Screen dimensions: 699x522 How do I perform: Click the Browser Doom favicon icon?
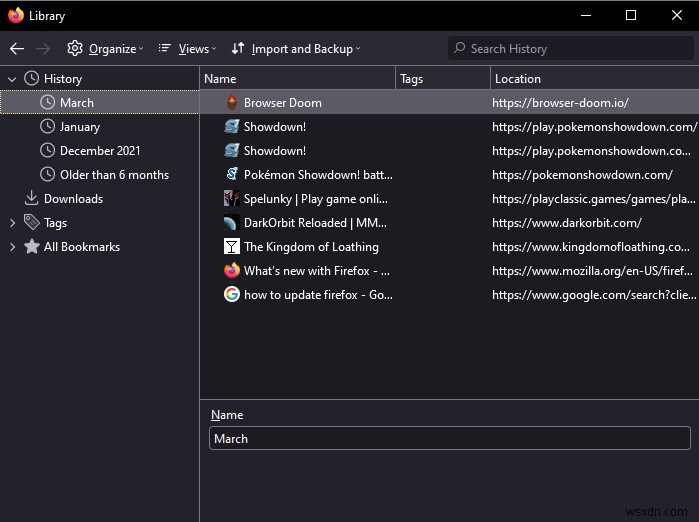(x=231, y=102)
